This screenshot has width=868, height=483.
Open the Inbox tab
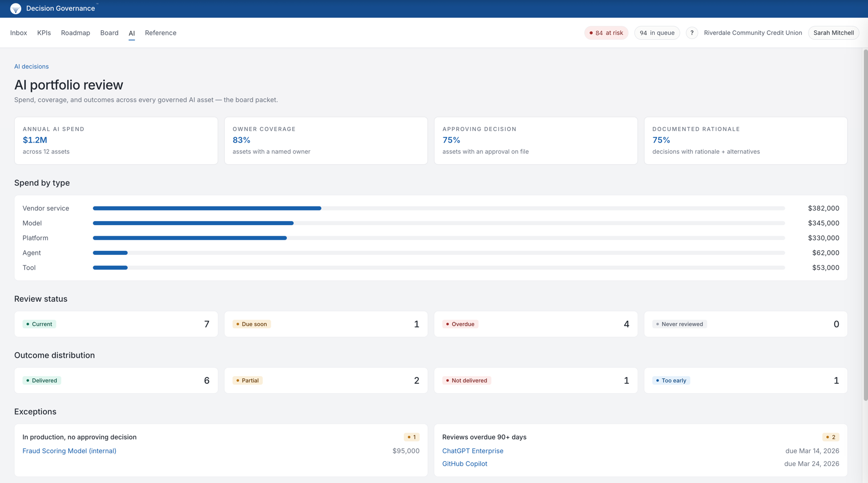click(19, 33)
